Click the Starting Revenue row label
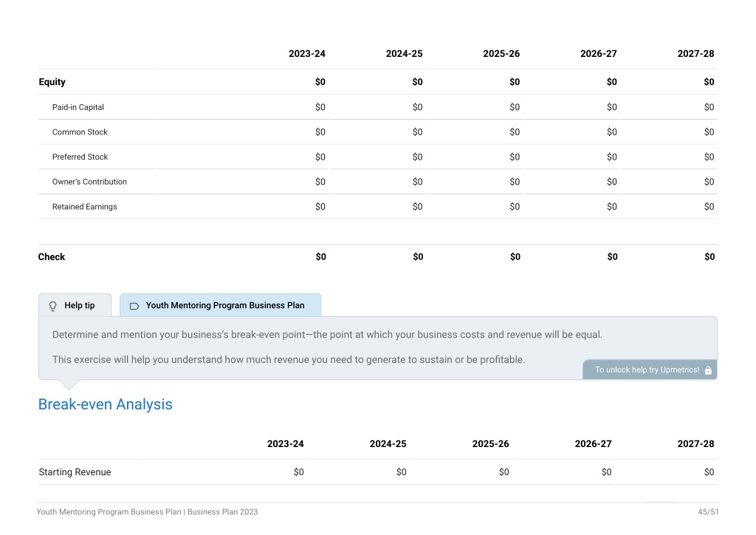756x535 pixels. click(75, 472)
